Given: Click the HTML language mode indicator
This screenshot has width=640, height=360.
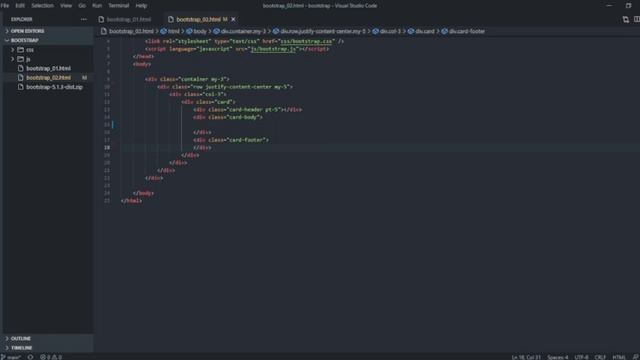Looking at the screenshot, I should (x=619, y=357).
